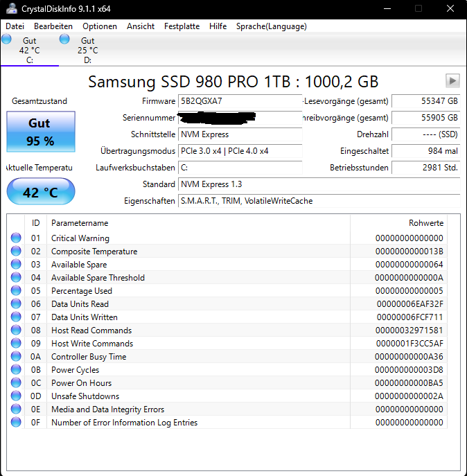Viewport: 467px width, 476px height.
Task: Select the Critical Warning parameter text
Action: click(80, 238)
